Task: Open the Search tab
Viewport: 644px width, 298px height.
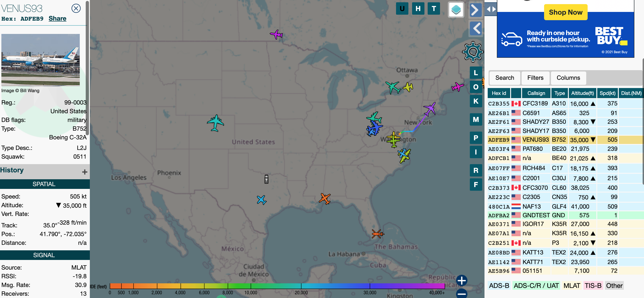Action: point(504,78)
